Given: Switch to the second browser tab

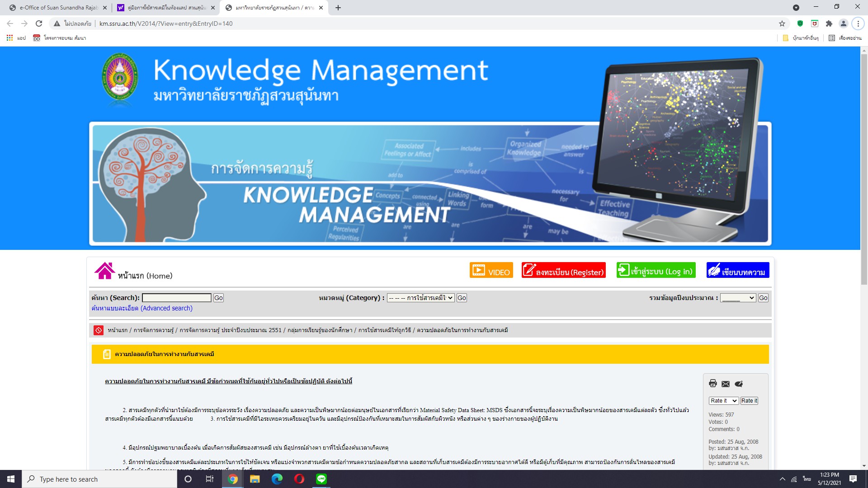Looking at the screenshot, I should click(x=165, y=8).
